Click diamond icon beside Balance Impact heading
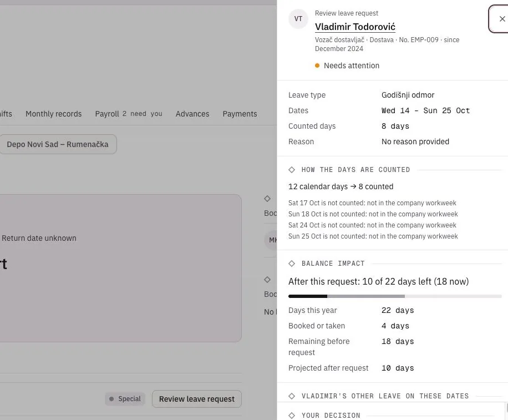Image resolution: width=508 pixels, height=420 pixels. pos(292,264)
